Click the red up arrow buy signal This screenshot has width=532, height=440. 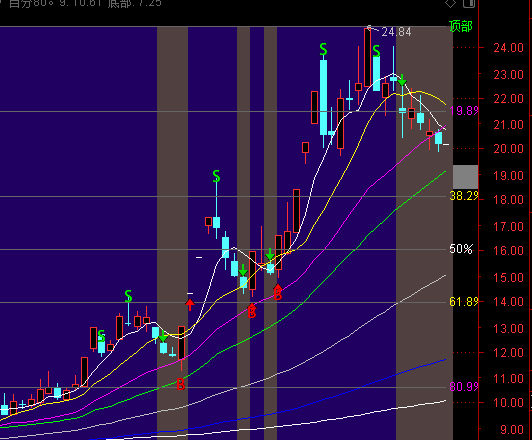(x=190, y=305)
